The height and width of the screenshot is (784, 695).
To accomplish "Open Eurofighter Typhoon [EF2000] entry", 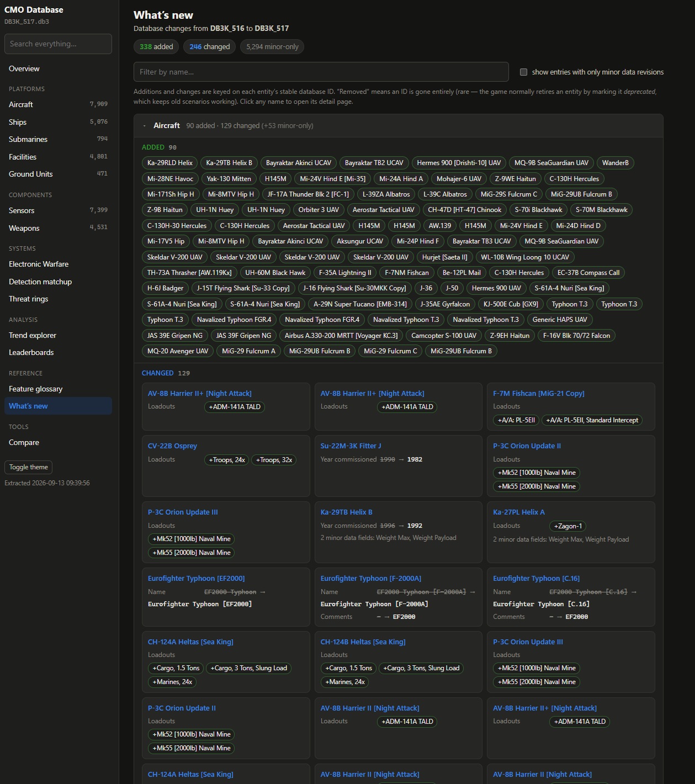I will pyautogui.click(x=196, y=579).
